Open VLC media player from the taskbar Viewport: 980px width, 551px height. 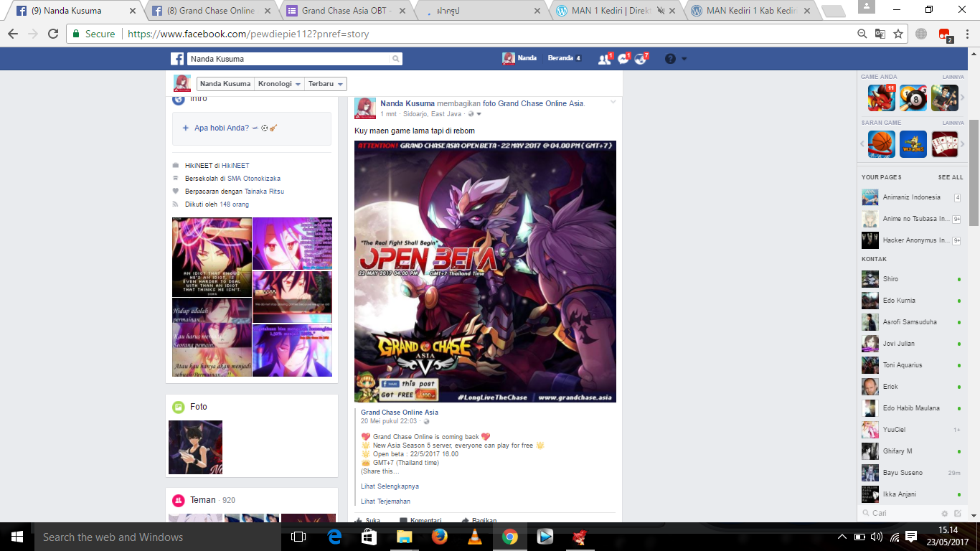475,537
